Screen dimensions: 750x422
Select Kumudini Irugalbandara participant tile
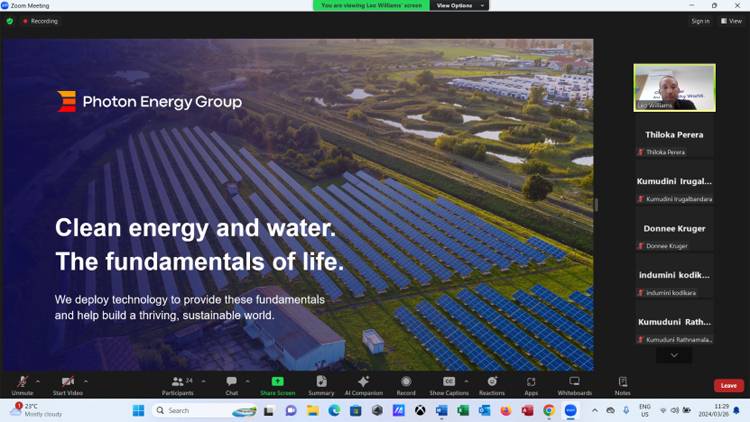674,182
